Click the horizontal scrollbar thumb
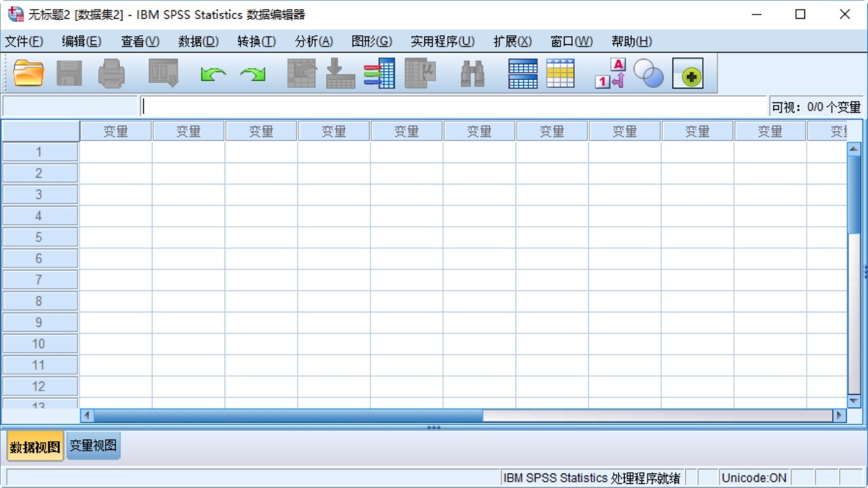 (x=288, y=415)
